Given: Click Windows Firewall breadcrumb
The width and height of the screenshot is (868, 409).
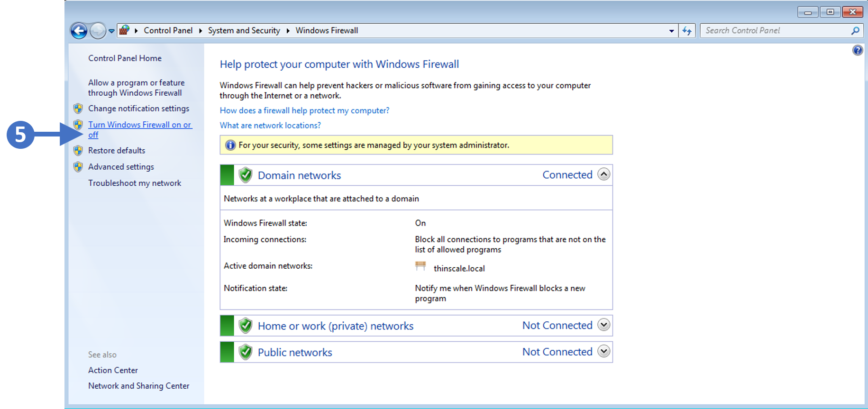Looking at the screenshot, I should click(327, 30).
